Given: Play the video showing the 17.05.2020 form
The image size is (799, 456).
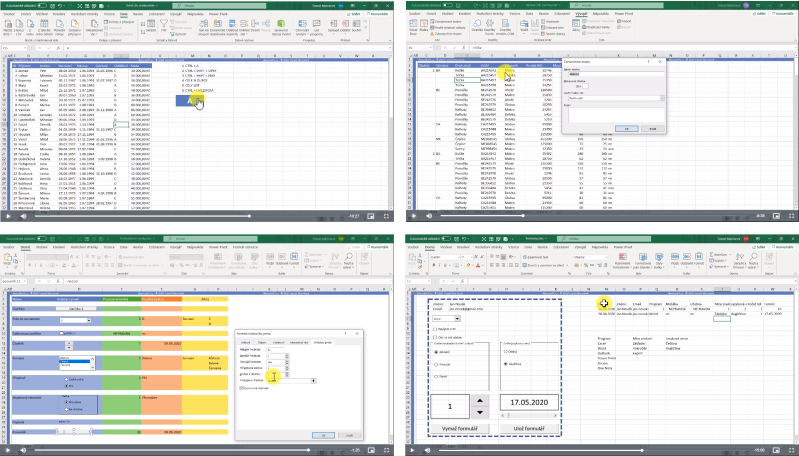Looking at the screenshot, I should [x=414, y=450].
